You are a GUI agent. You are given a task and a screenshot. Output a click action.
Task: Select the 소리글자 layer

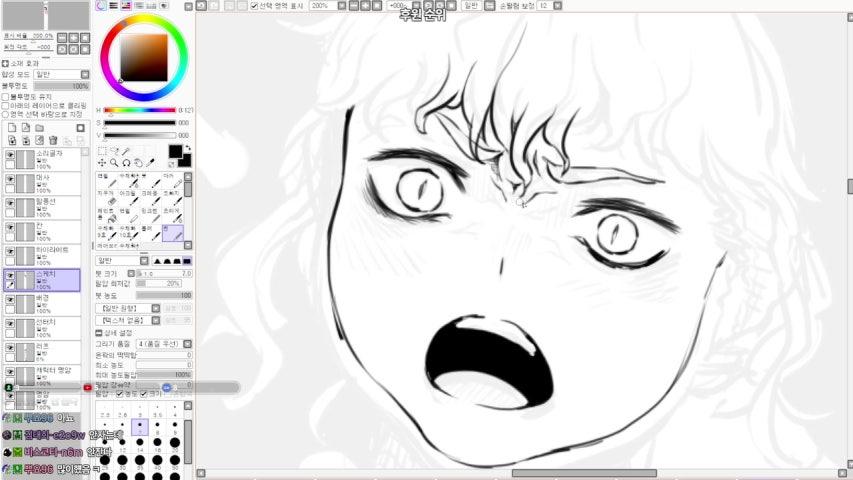coord(42,159)
